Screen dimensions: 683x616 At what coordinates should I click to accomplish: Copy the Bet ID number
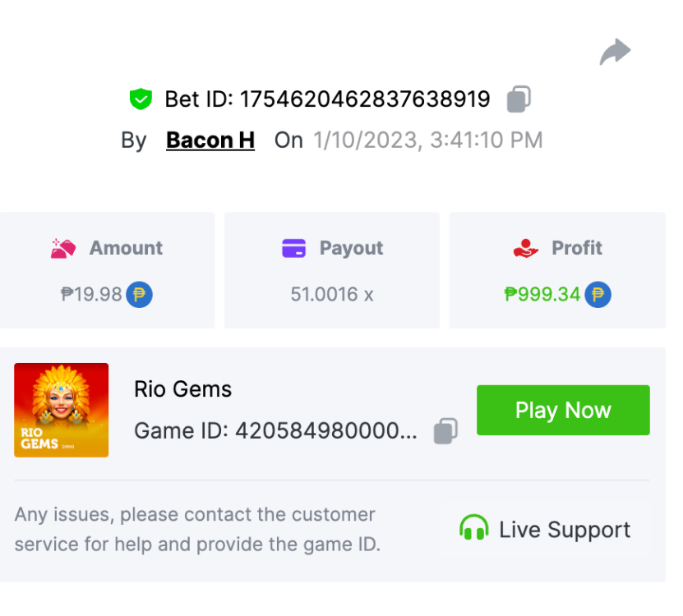click(x=519, y=99)
